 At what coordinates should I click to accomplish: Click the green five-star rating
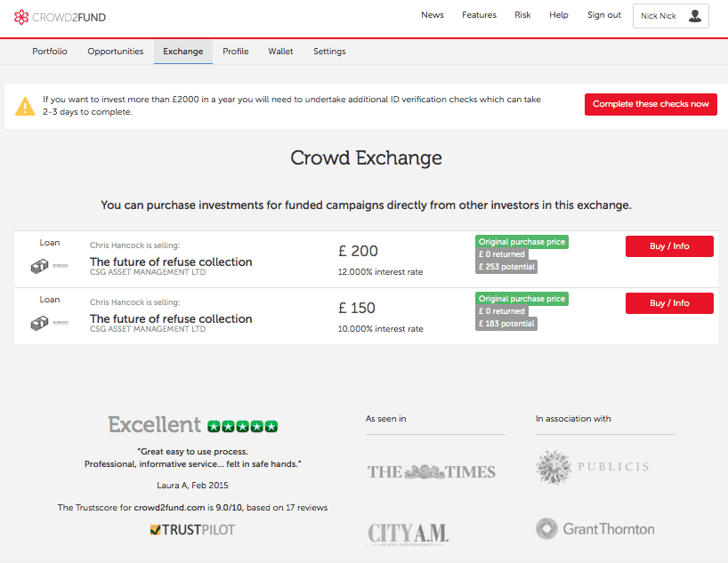242,426
